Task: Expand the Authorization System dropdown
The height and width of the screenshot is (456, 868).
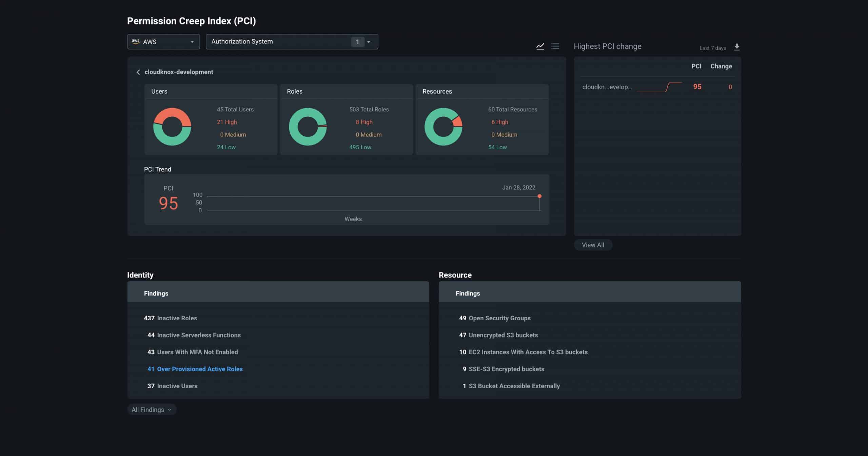Action: click(369, 42)
